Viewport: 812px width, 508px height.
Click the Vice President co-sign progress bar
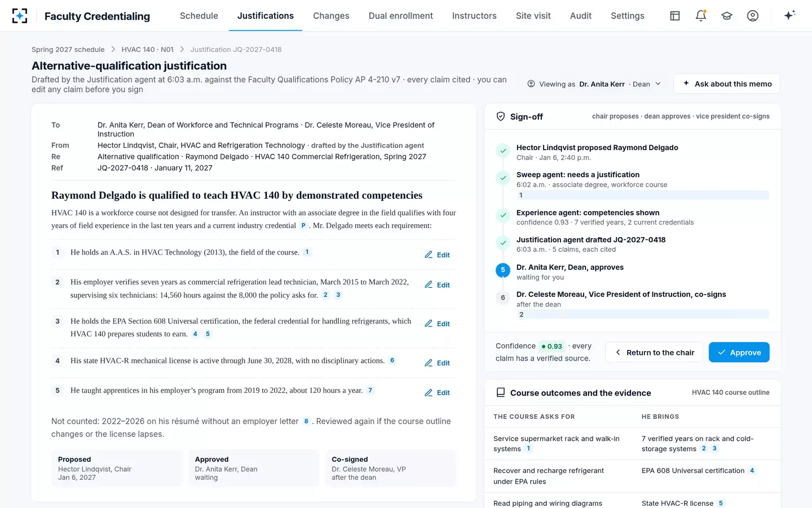(x=643, y=314)
